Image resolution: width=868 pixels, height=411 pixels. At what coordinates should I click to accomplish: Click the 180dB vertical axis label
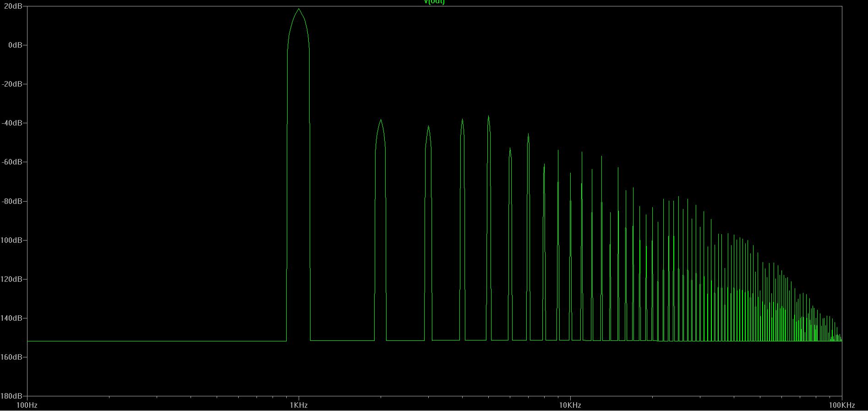tap(11, 396)
